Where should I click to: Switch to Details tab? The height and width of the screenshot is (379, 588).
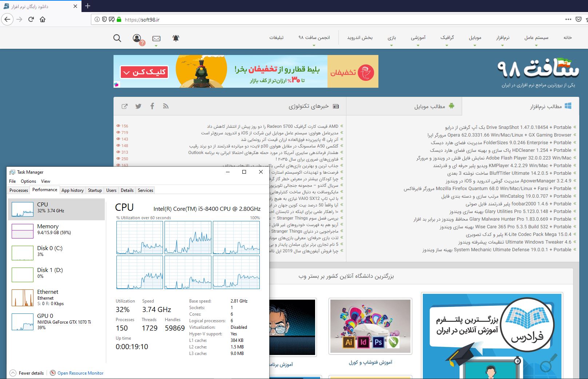127,190
